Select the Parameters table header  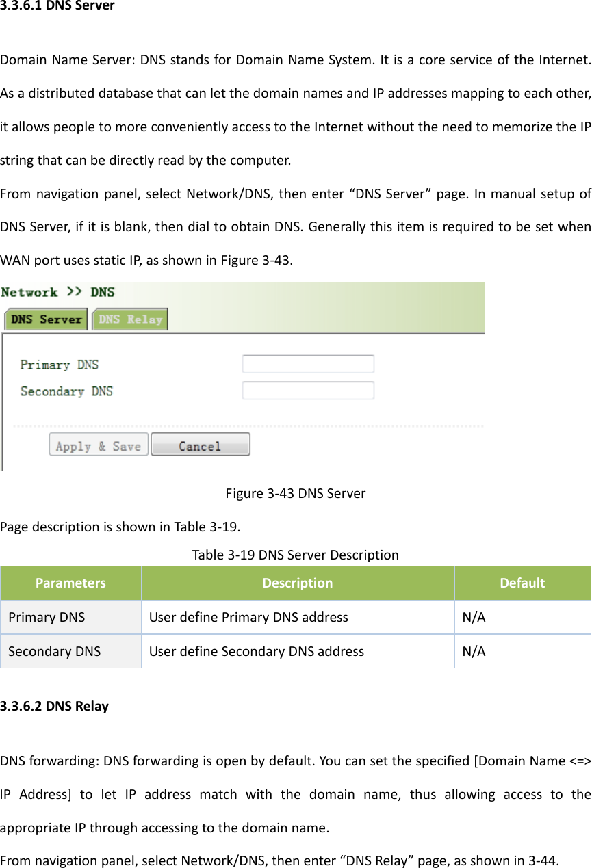[70, 583]
